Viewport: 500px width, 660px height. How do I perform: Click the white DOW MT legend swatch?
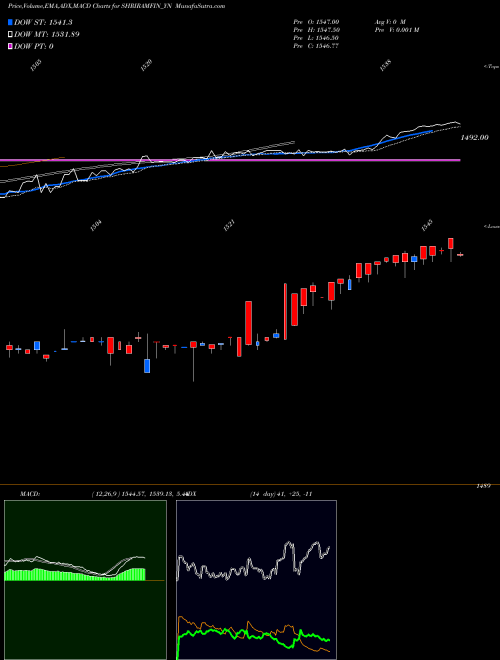[11, 34]
